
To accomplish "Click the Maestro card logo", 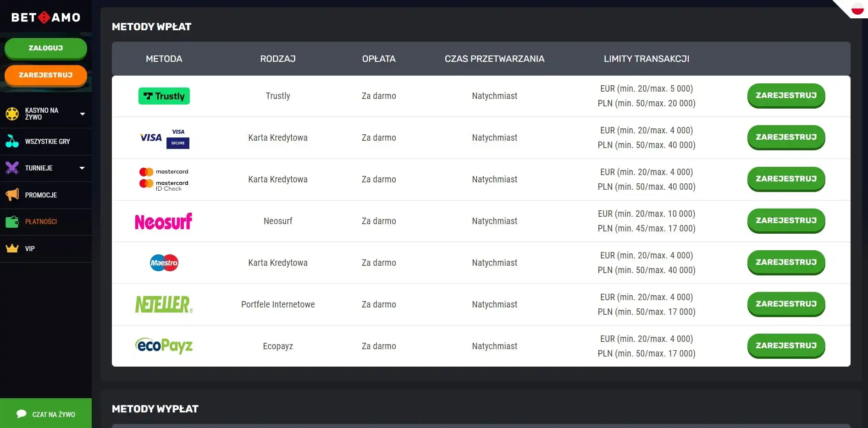I will (x=164, y=263).
